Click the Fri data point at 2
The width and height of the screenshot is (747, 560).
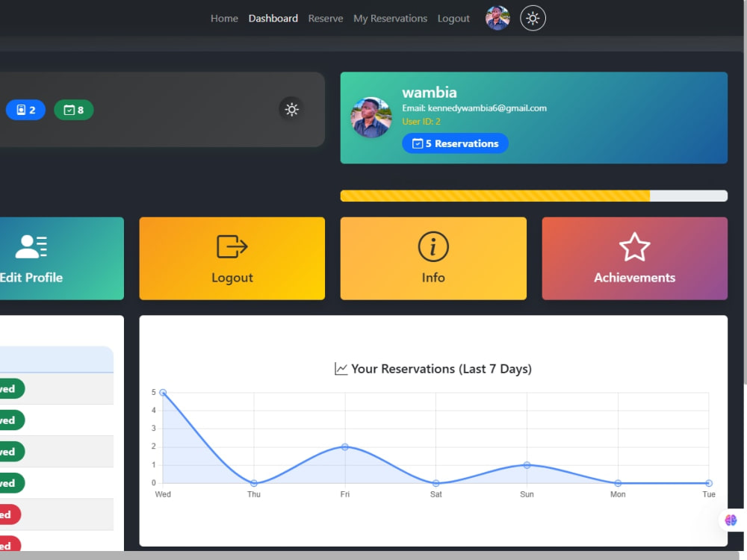click(x=345, y=447)
